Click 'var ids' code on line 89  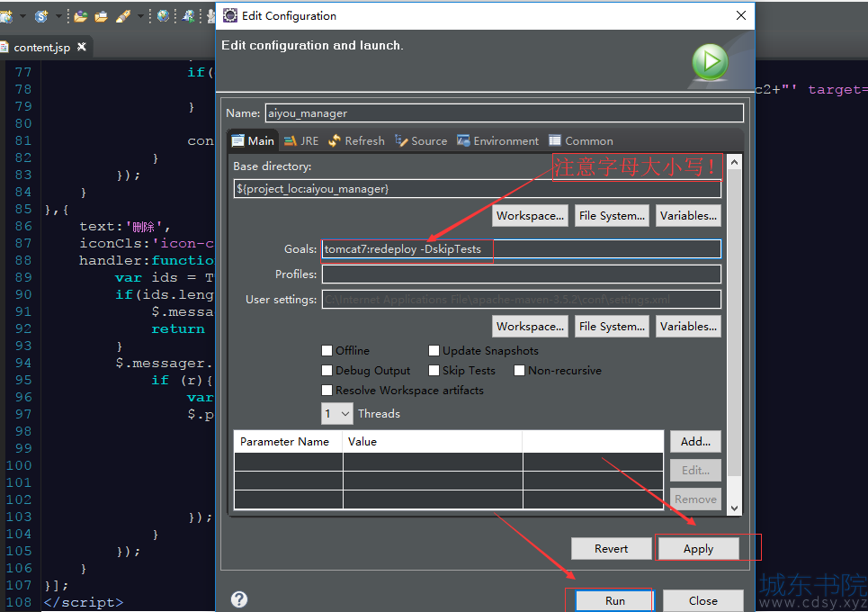pyautogui.click(x=147, y=277)
